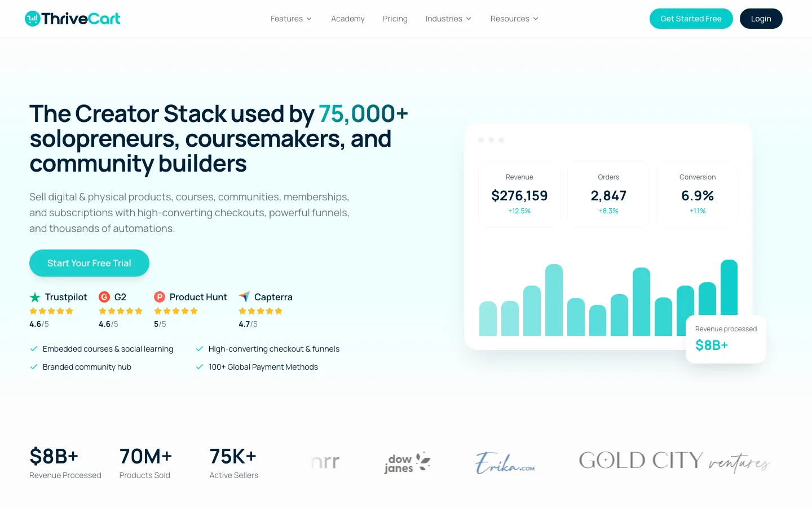Click the Product Hunt star rating row

click(176, 311)
